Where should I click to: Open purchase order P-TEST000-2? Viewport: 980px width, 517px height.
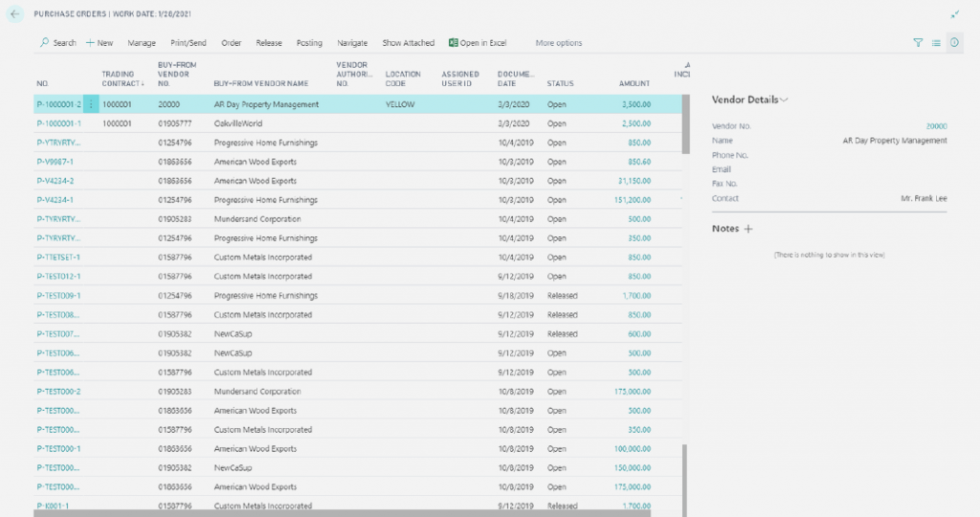click(58, 392)
